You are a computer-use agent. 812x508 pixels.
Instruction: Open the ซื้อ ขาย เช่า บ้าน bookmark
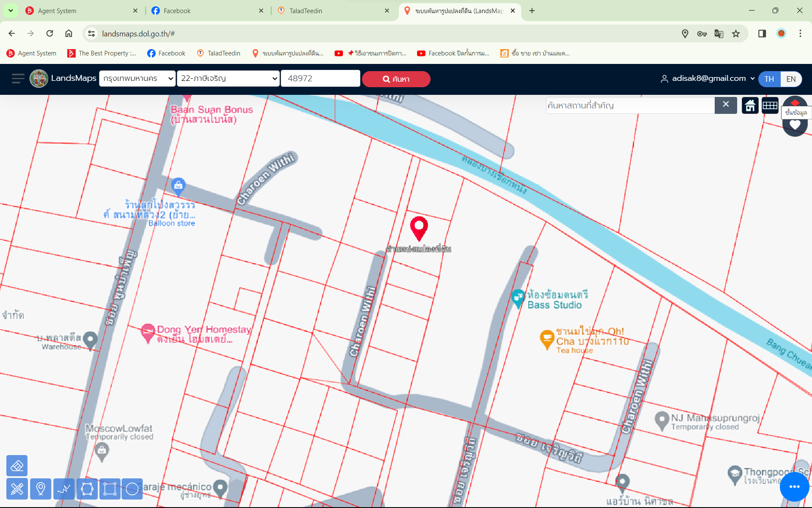[535, 53]
